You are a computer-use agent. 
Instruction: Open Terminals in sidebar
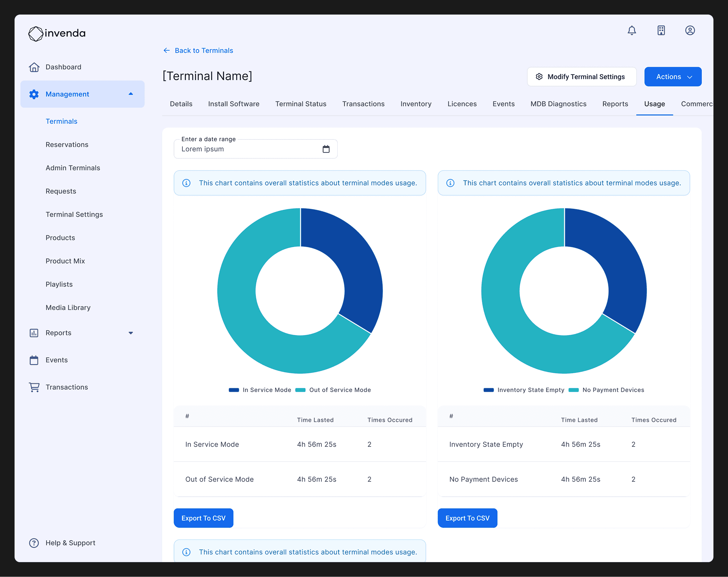point(62,122)
